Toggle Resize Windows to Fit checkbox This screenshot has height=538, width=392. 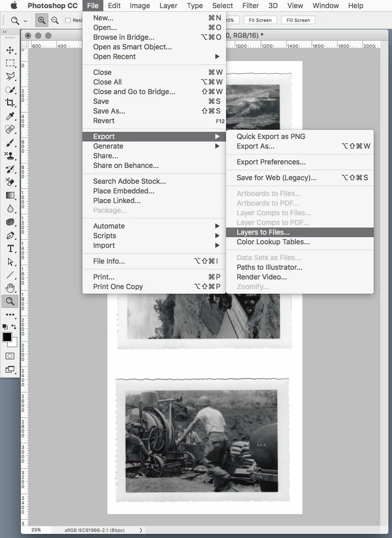(68, 20)
